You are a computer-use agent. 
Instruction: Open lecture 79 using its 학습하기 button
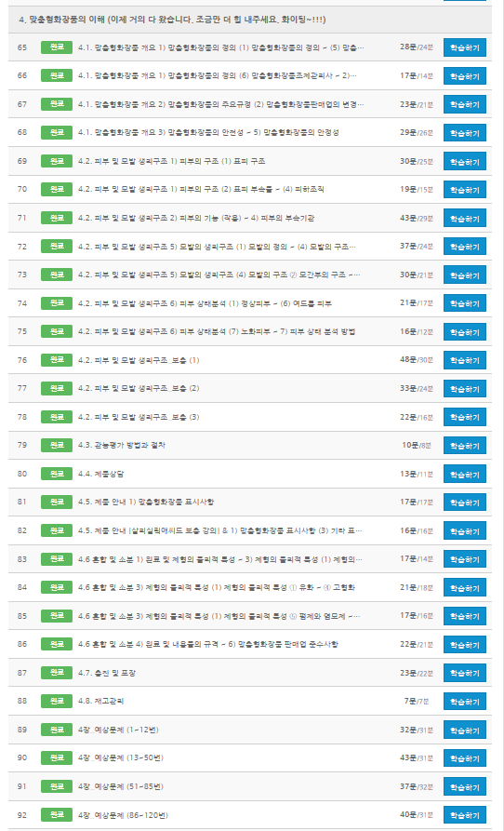[464, 446]
